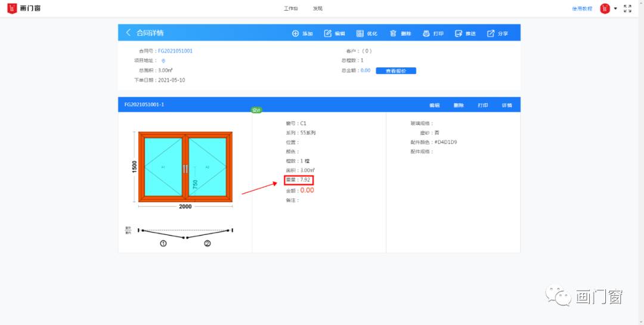Open 详情 for item FG2021051001-1
Image resolution: width=644 pixels, height=325 pixels.
507,105
